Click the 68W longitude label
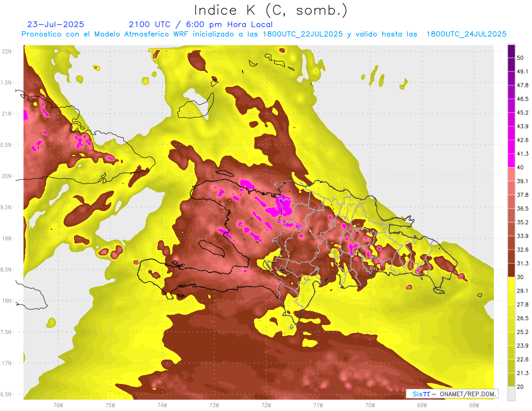Screen dimensions: 532x411 (x=474, y=405)
